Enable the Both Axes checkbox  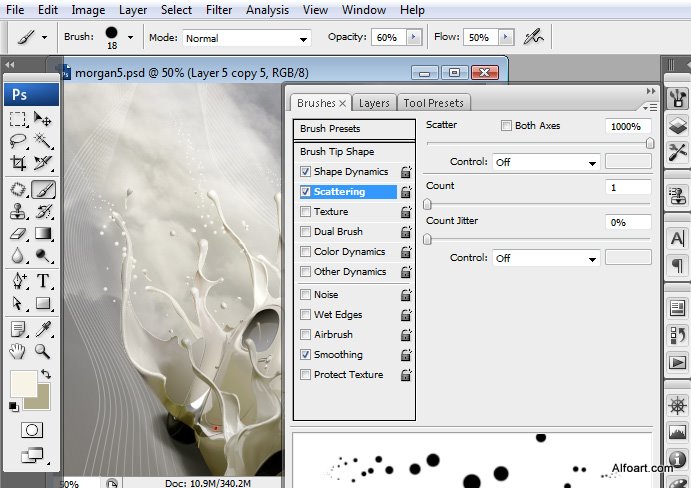(x=506, y=126)
